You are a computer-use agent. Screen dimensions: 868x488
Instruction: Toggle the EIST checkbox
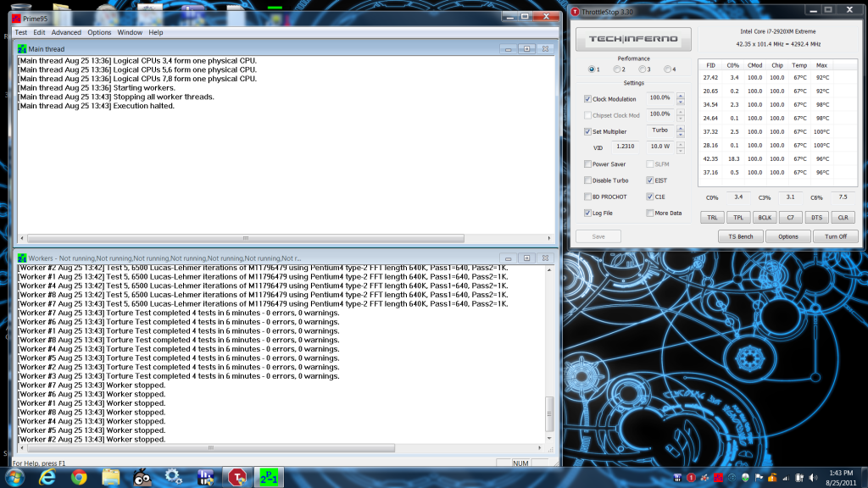click(x=650, y=180)
